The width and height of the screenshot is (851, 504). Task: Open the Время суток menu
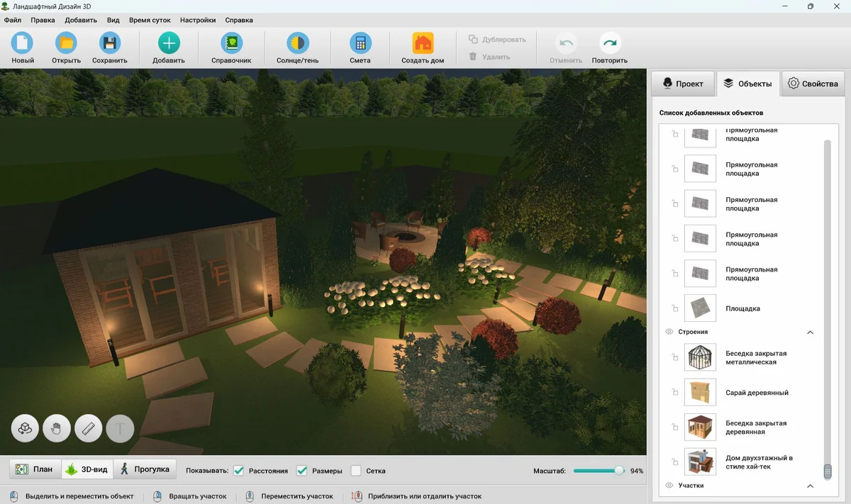(x=150, y=21)
